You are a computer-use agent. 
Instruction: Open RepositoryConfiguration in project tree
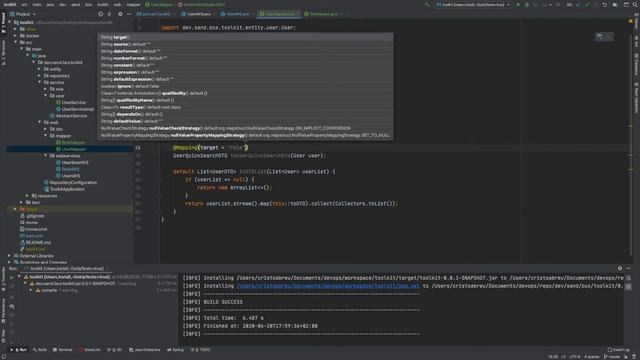click(x=70, y=182)
